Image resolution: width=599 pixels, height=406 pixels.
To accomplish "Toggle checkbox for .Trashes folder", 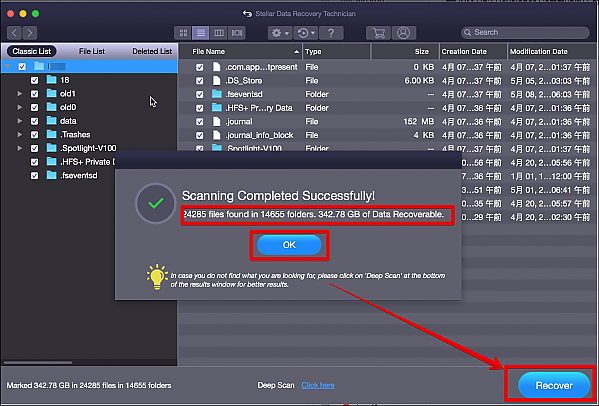I will pos(34,134).
